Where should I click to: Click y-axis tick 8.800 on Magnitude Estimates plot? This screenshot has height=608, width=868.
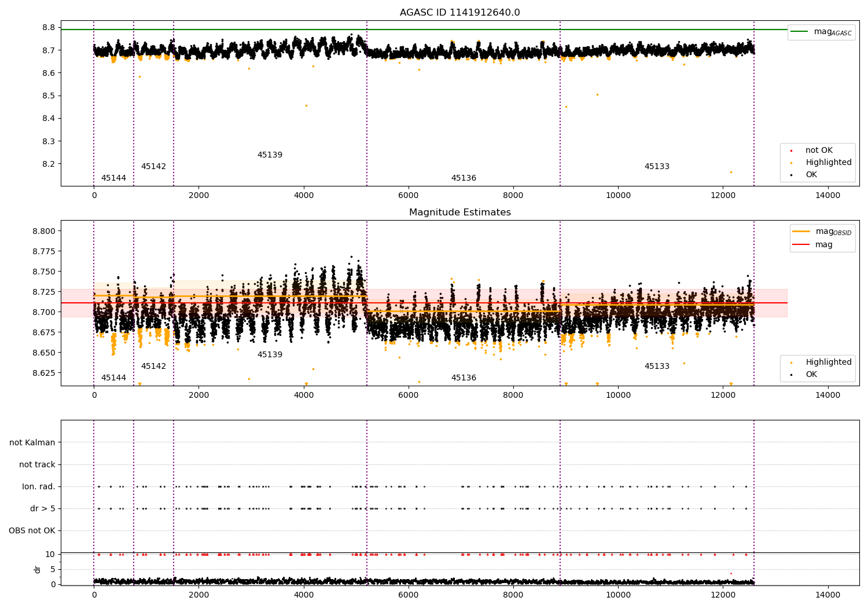[x=44, y=232]
